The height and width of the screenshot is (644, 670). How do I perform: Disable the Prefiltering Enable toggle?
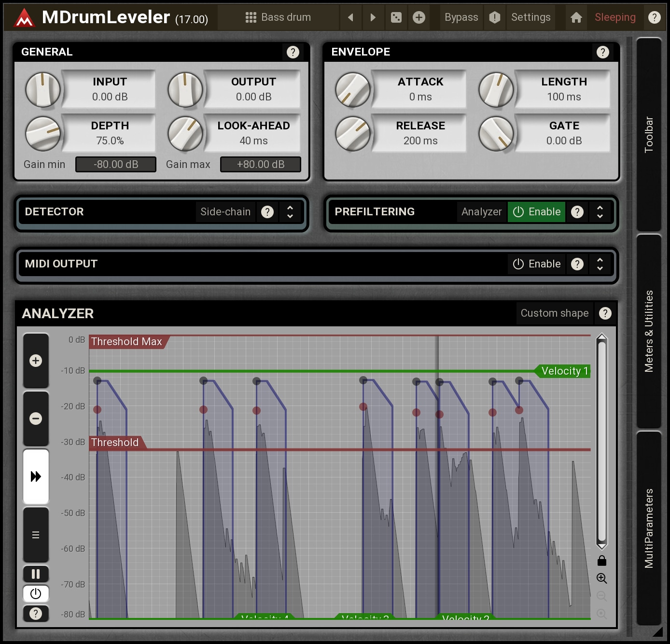[536, 212]
